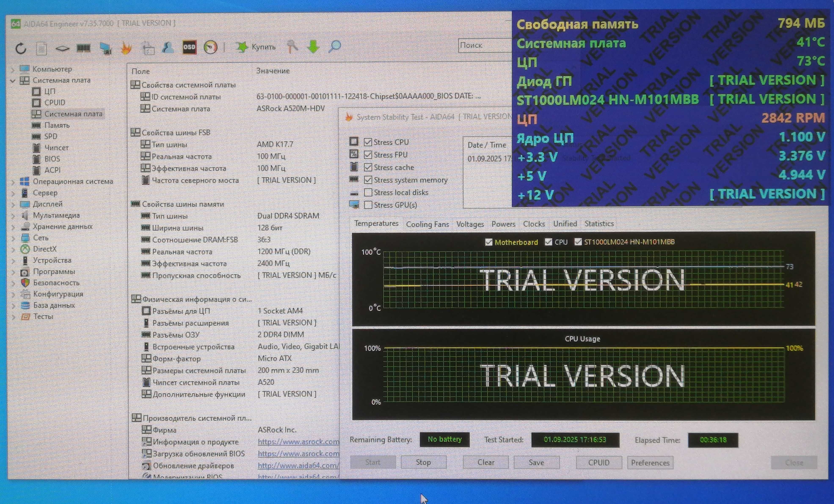Screen dimensions: 834x504
Task: Open cache and memory benchmark icon
Action: pos(83,48)
